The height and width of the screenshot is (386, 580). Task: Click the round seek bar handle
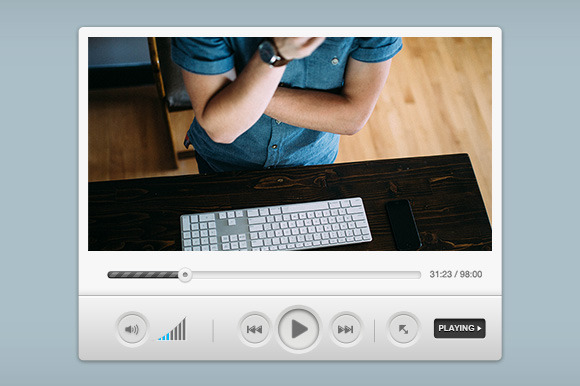click(x=185, y=275)
